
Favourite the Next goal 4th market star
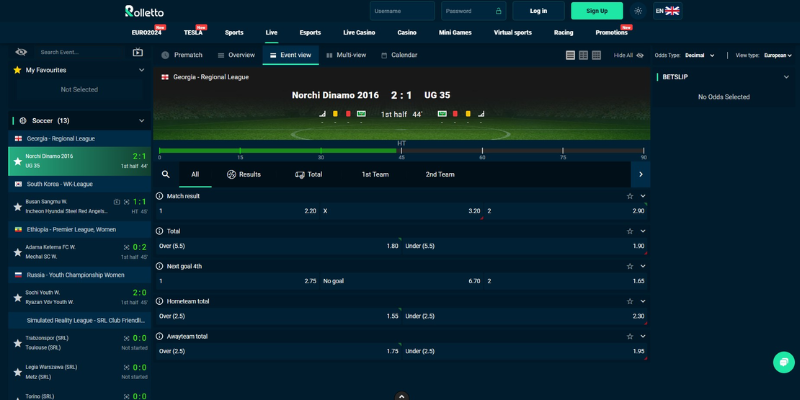630,266
